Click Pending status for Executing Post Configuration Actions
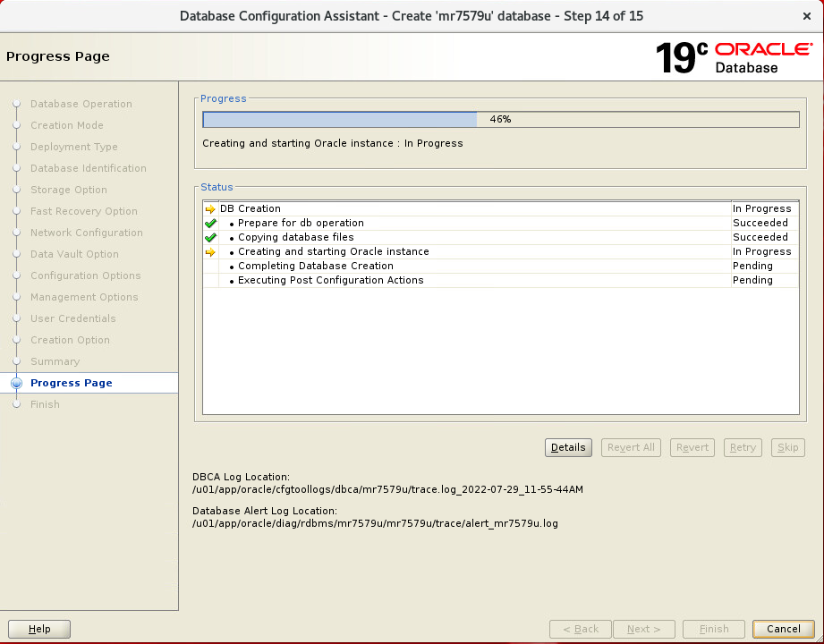 click(x=752, y=280)
